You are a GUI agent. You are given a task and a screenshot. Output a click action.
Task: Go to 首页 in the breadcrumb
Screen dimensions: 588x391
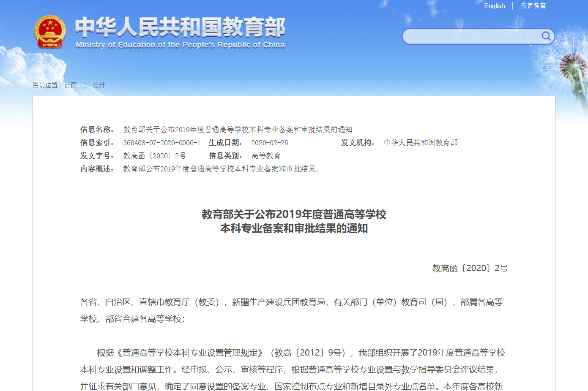pyautogui.click(x=71, y=85)
